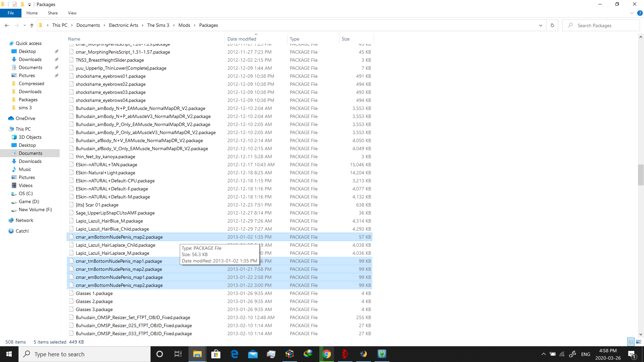Open Music folder in sidebar
644x362 pixels.
pos(25,169)
